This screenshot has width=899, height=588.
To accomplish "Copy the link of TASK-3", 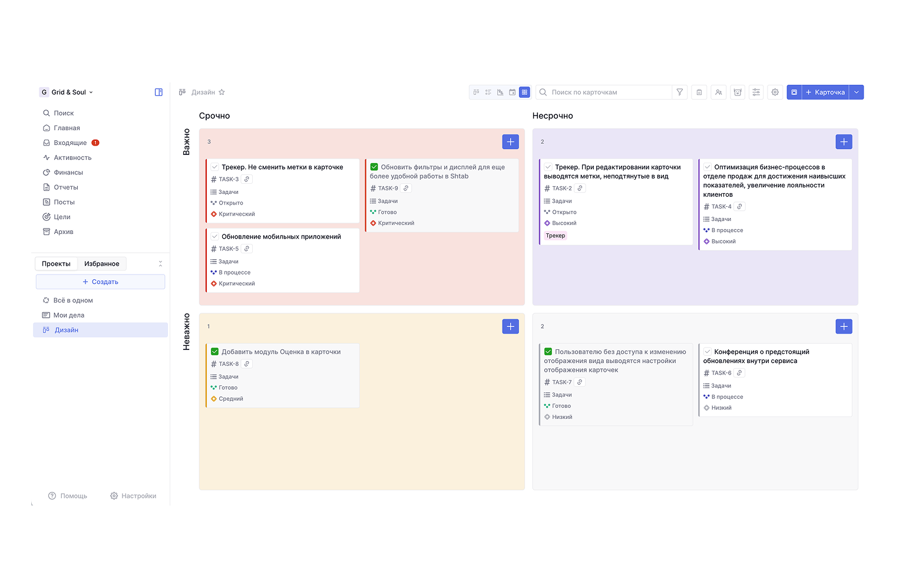I will [247, 179].
